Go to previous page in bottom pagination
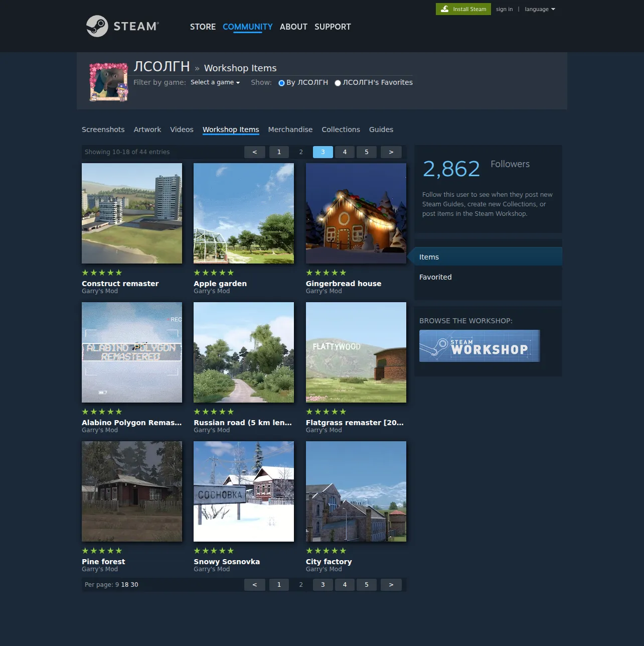644x646 pixels. coord(255,585)
